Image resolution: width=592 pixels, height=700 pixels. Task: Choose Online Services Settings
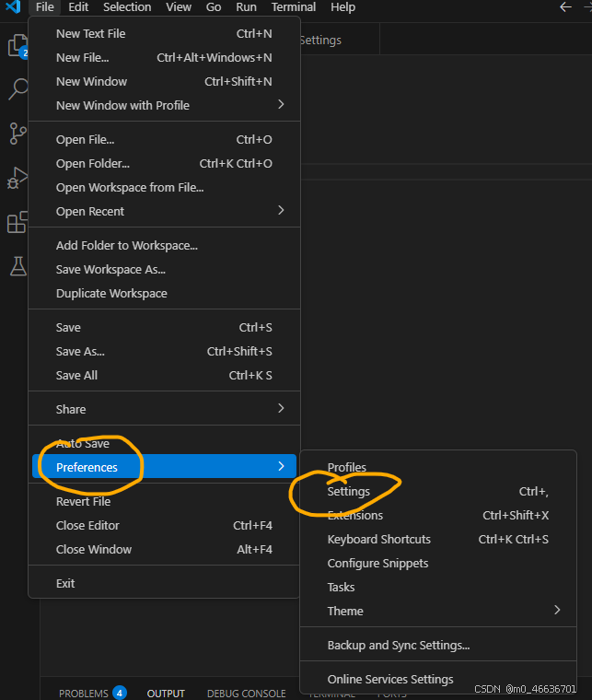pos(438,679)
